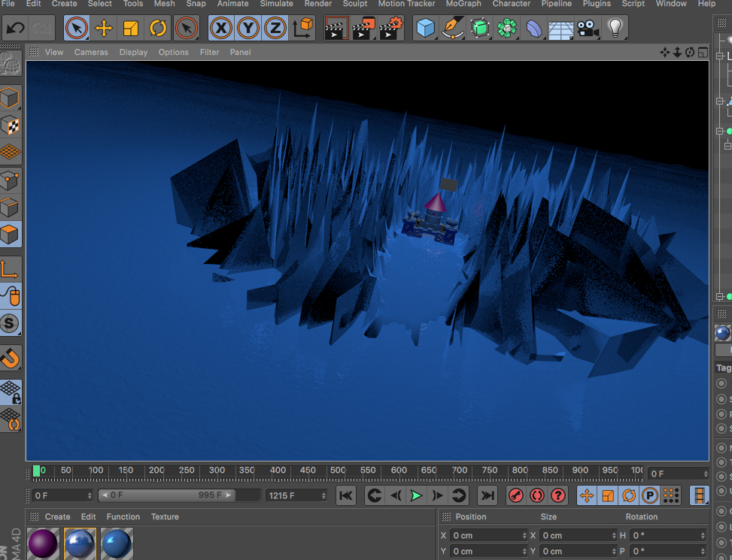Switch to Polygons mode in left sidebar
732x560 pixels.
pyautogui.click(x=10, y=235)
